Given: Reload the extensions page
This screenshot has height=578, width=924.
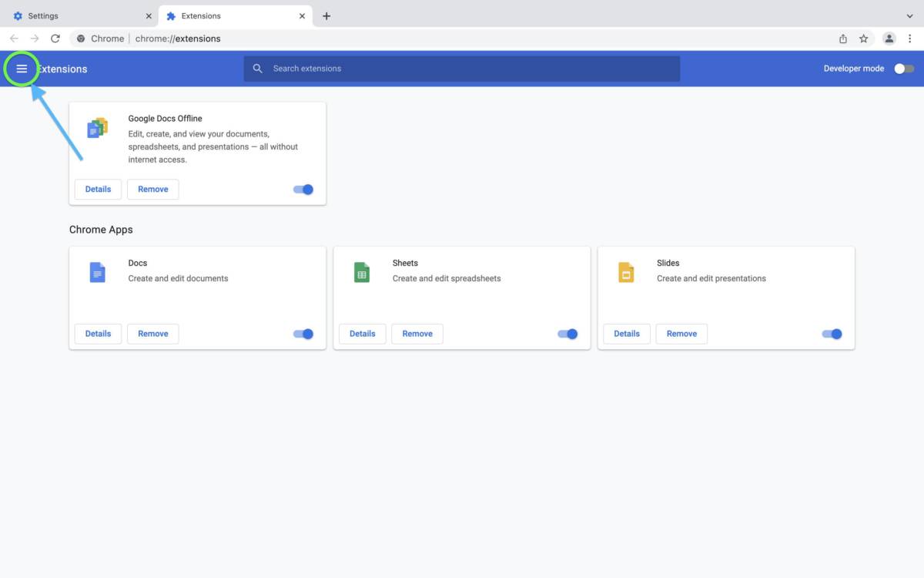Looking at the screenshot, I should point(55,39).
